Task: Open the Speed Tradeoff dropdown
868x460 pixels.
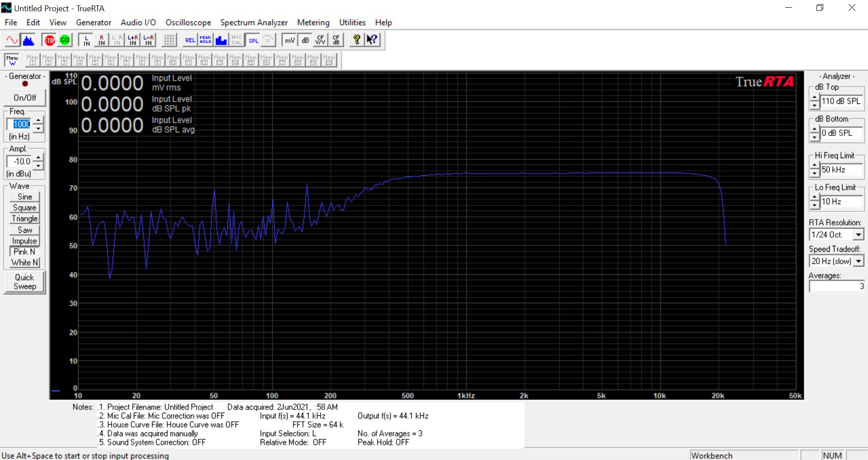Action: (x=858, y=261)
